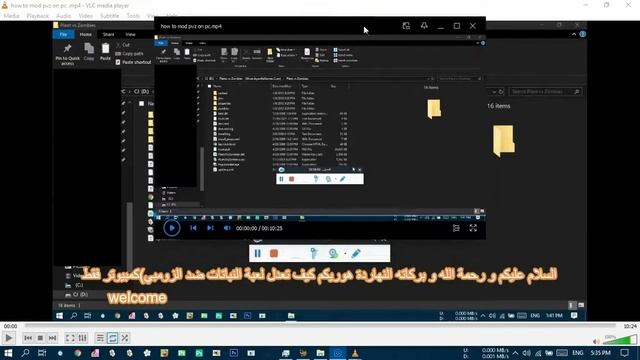Screen dimensions: 640x360
Task: Select the VLC cone taskbar icon
Action: pyautogui.click(x=355, y=353)
